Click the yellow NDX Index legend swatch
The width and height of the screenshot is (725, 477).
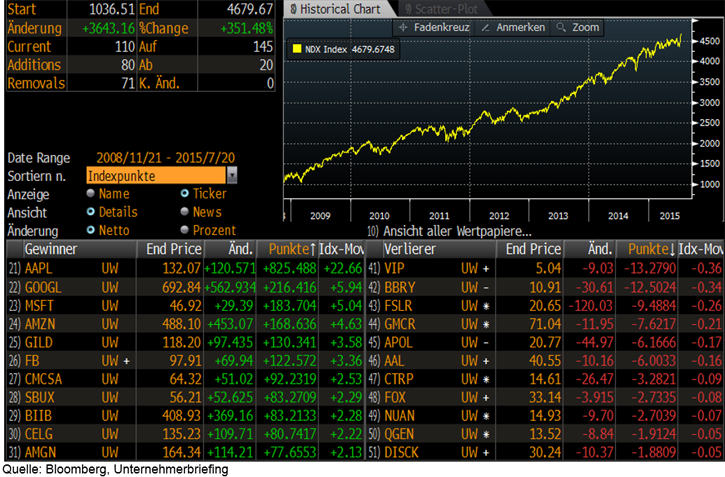297,49
